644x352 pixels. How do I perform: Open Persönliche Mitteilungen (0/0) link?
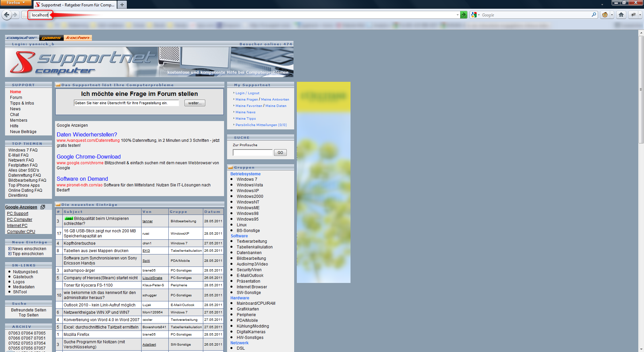coord(261,125)
